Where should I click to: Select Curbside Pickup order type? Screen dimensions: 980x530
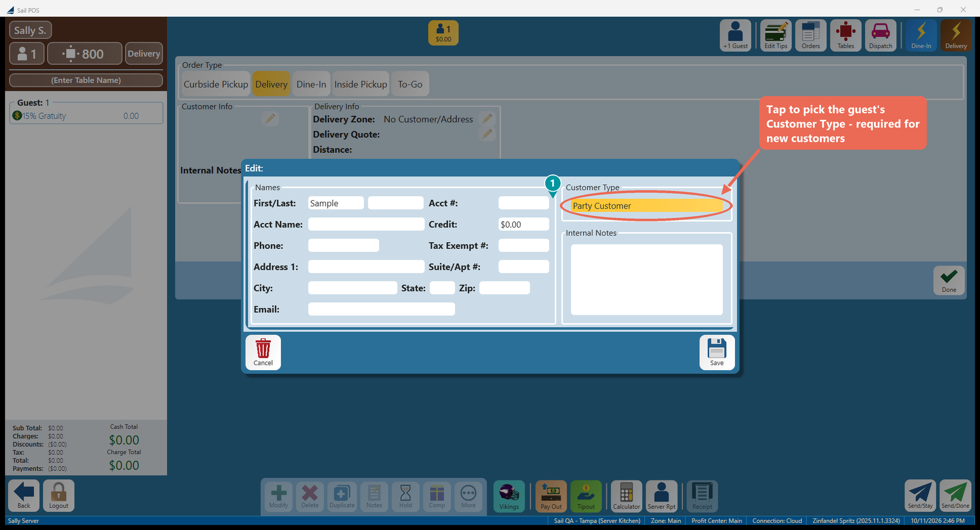click(216, 84)
